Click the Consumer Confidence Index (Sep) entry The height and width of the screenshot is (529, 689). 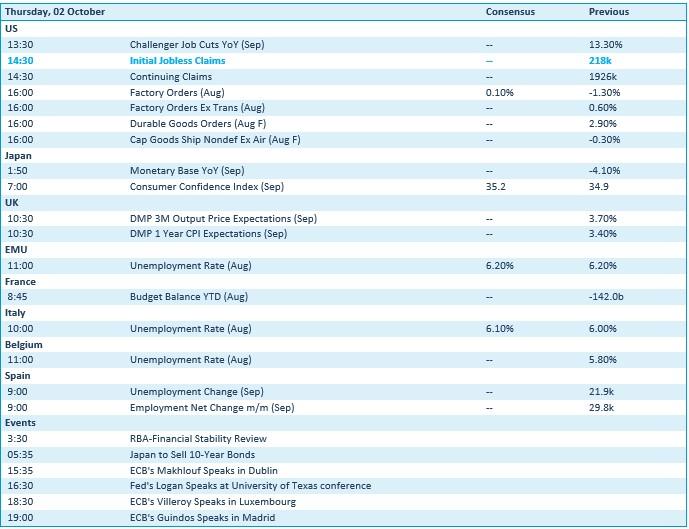tap(207, 187)
